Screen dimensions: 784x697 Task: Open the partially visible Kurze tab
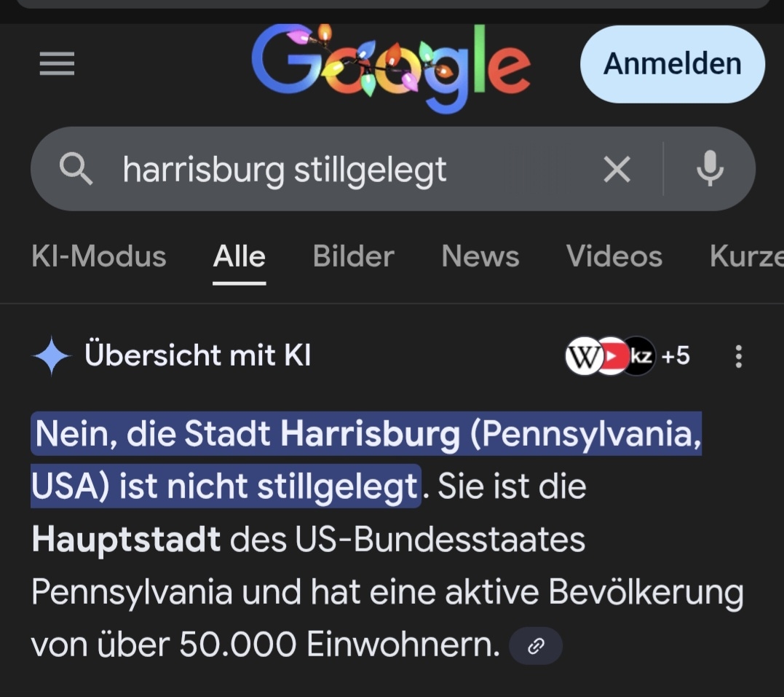[x=746, y=256]
